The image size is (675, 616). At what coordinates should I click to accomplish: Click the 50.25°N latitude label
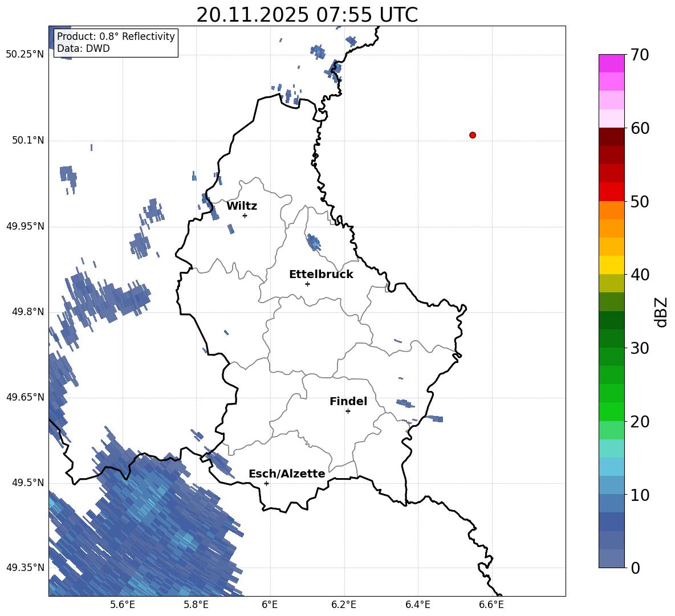pos(25,55)
